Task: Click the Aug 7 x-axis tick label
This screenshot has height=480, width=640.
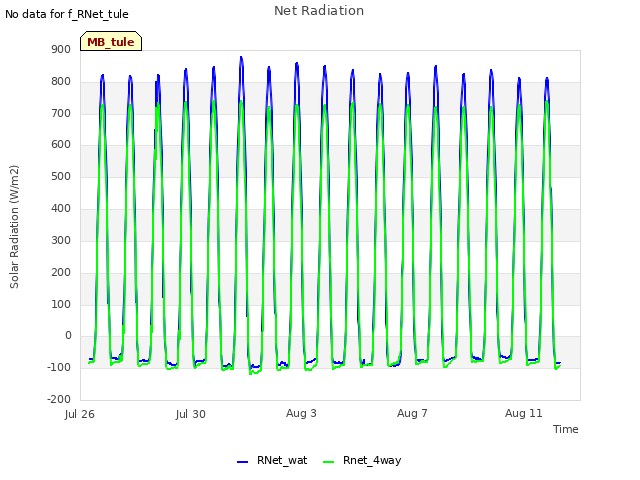Action: [x=412, y=413]
